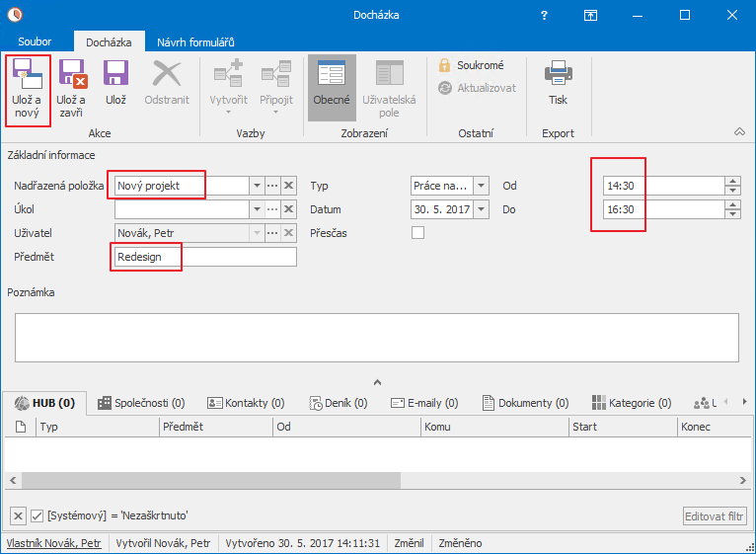Click inside the Předmět field

205,257
